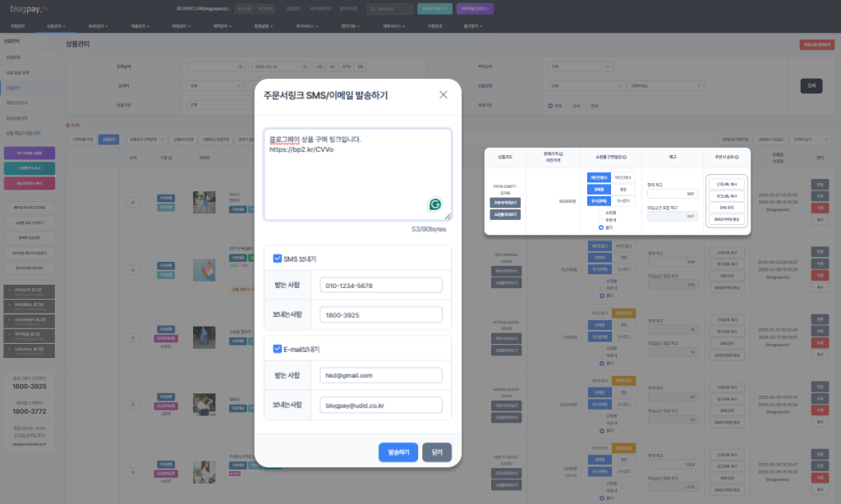Click the help icon next to 주문서 공유

click(737, 157)
